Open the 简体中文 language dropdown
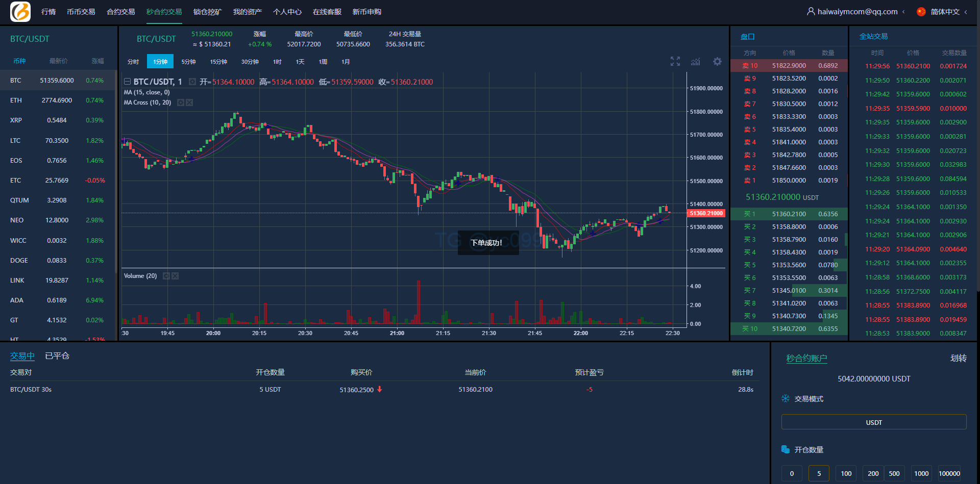The image size is (980, 484). coord(965,12)
